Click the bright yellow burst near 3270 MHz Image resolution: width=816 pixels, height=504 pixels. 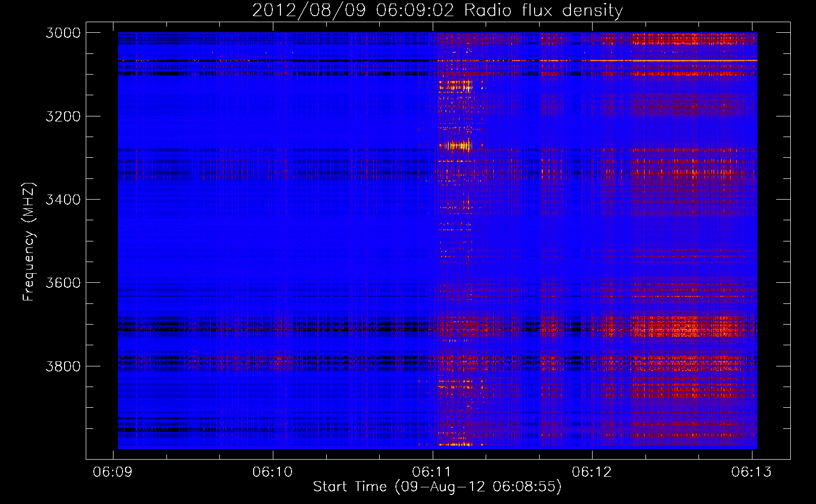point(455,146)
